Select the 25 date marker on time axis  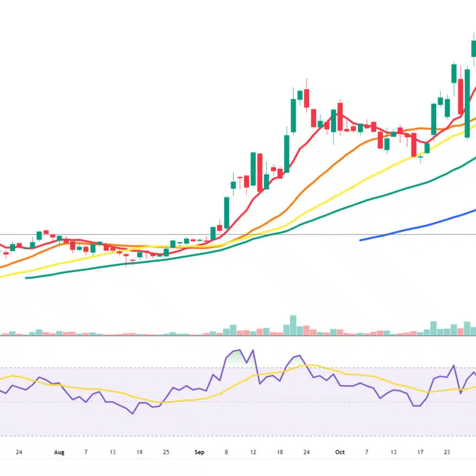click(166, 452)
